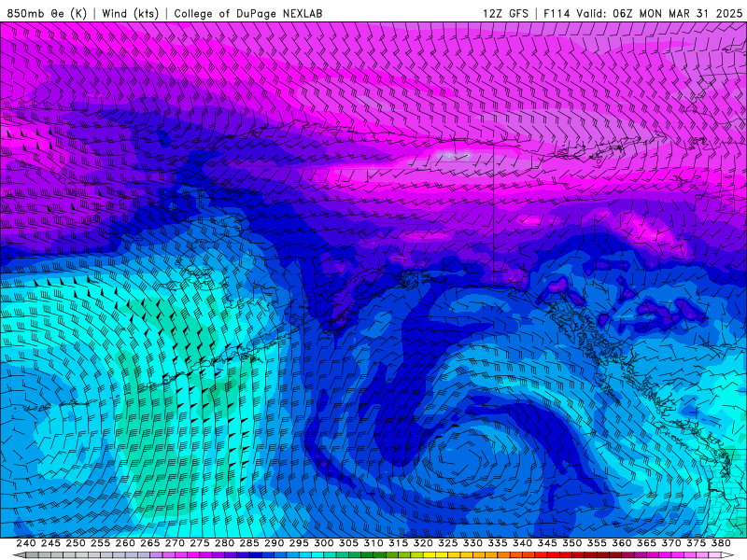Click the 245 value on the color scale

[x=50, y=543]
